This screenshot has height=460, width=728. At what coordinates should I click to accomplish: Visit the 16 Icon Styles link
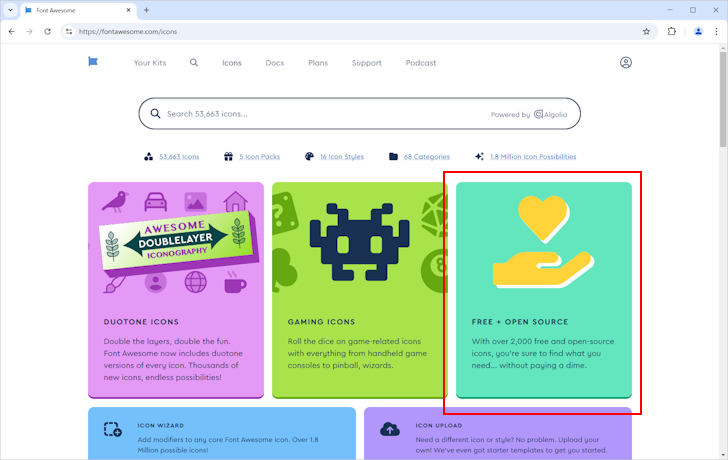click(341, 157)
